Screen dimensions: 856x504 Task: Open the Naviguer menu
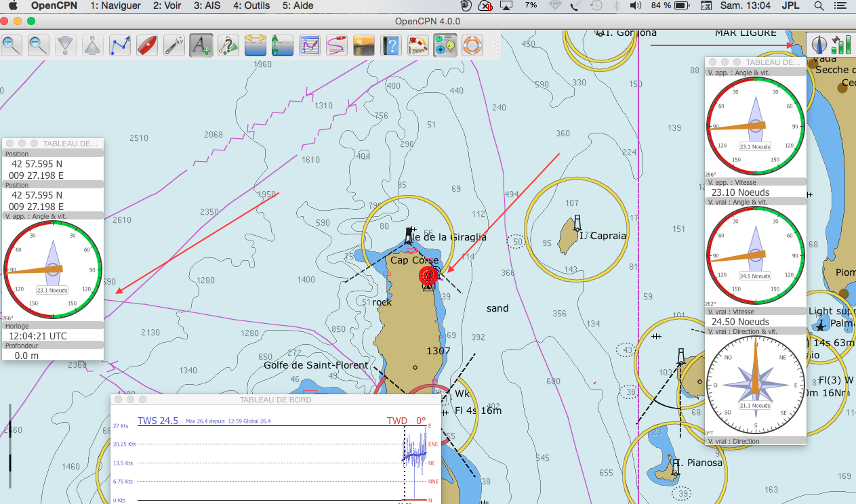coord(115,5)
